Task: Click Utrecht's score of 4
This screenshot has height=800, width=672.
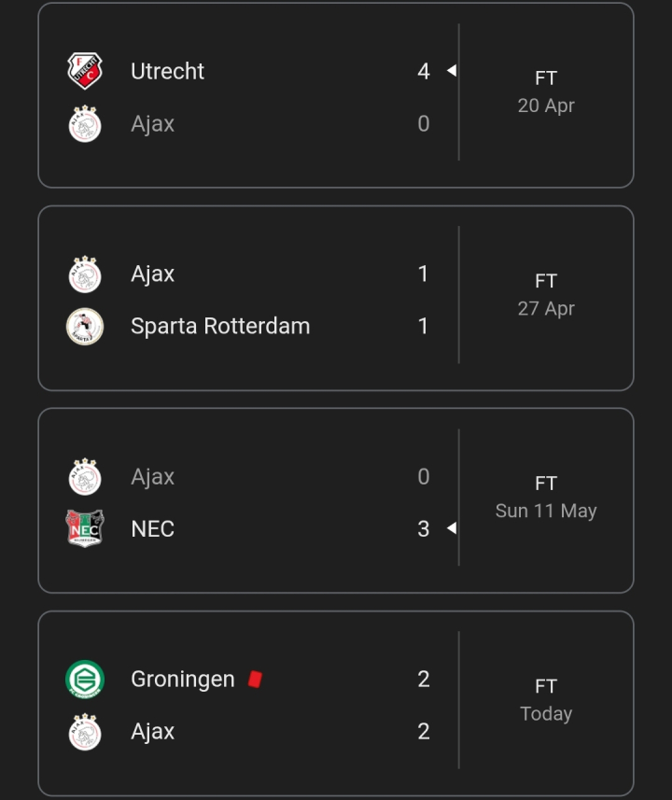Action: (x=424, y=71)
